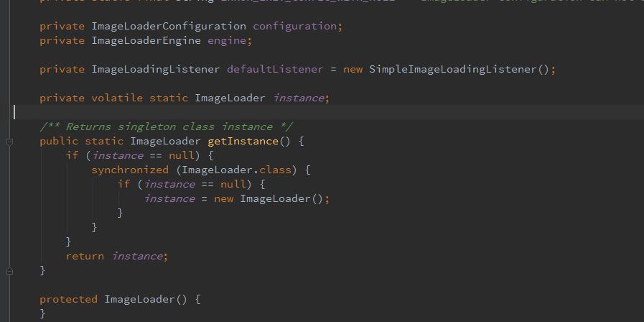The height and width of the screenshot is (322, 644).
Task: Click the getInstance method name
Action: coord(243,141)
